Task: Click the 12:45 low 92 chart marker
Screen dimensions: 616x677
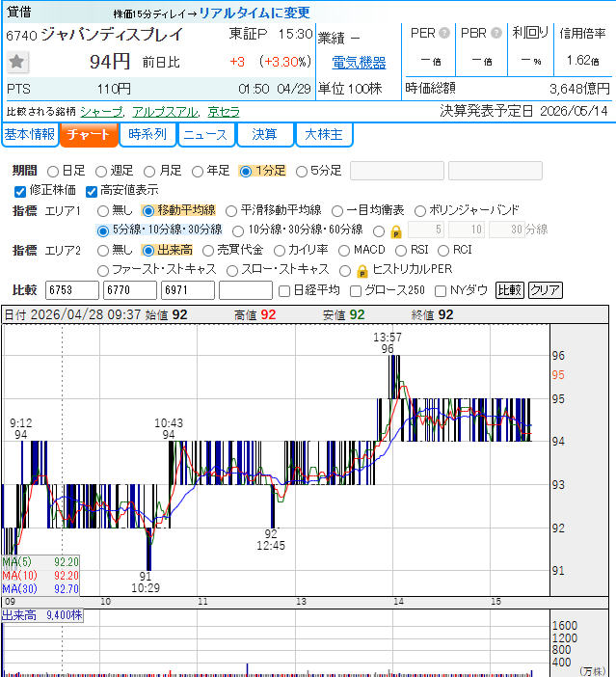Action: click(x=271, y=540)
